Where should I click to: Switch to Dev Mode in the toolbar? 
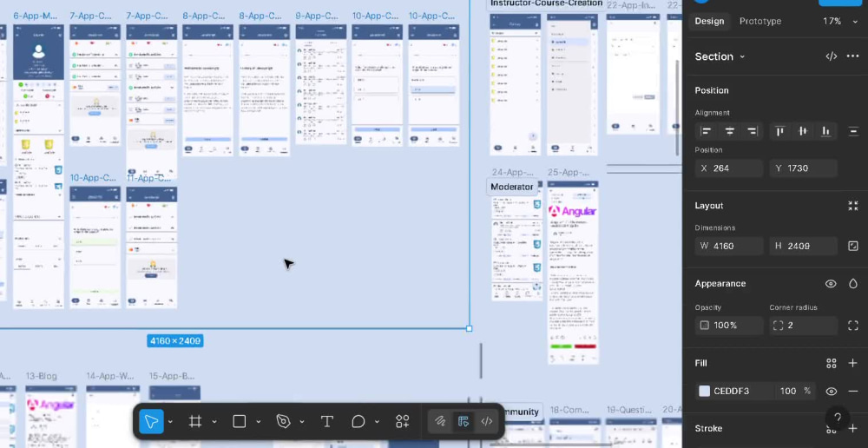(487, 421)
